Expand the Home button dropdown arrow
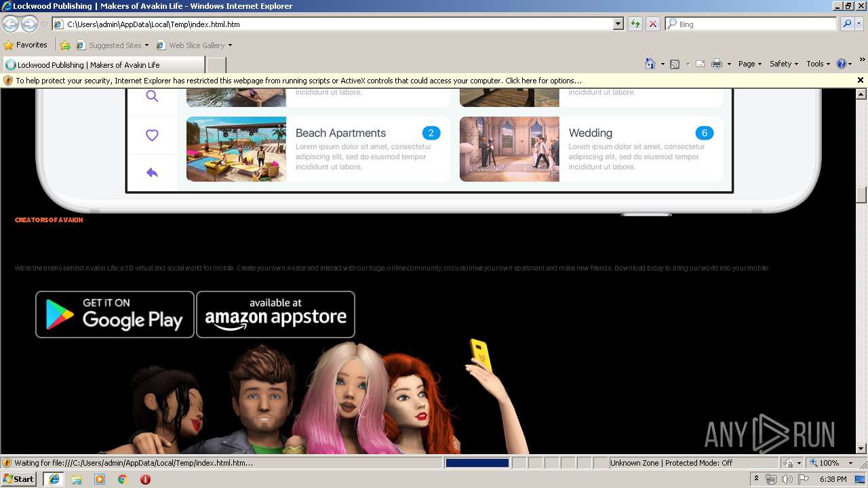 coord(663,64)
